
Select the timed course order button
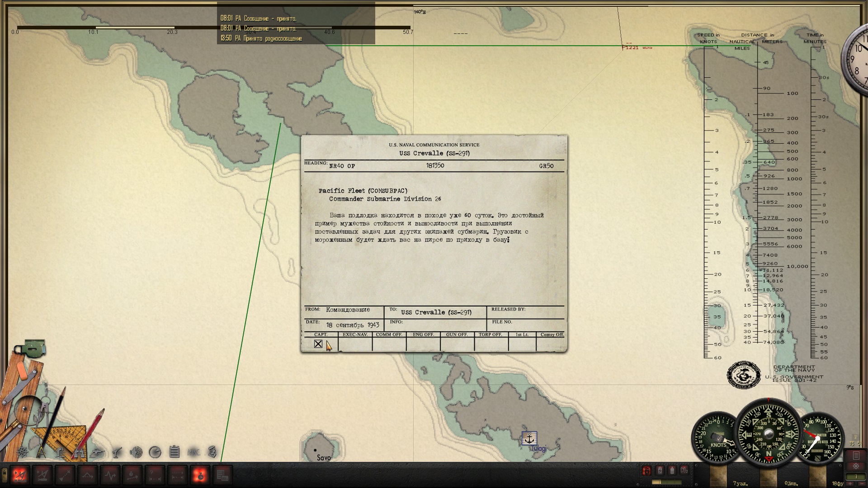[132, 475]
